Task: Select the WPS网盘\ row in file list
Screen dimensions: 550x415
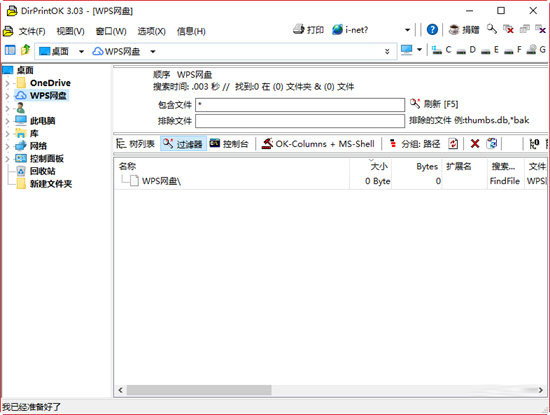Action: (x=330, y=181)
